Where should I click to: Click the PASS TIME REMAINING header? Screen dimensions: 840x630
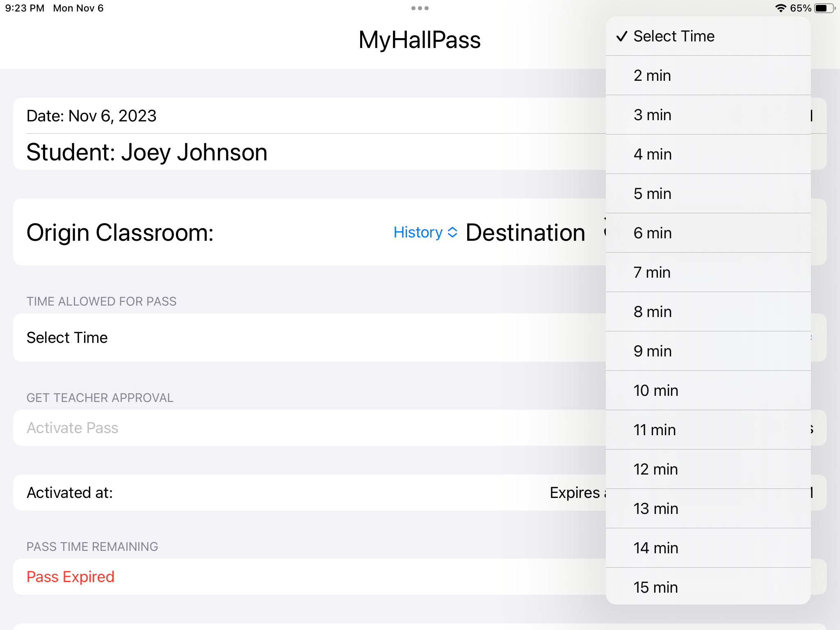tap(92, 547)
